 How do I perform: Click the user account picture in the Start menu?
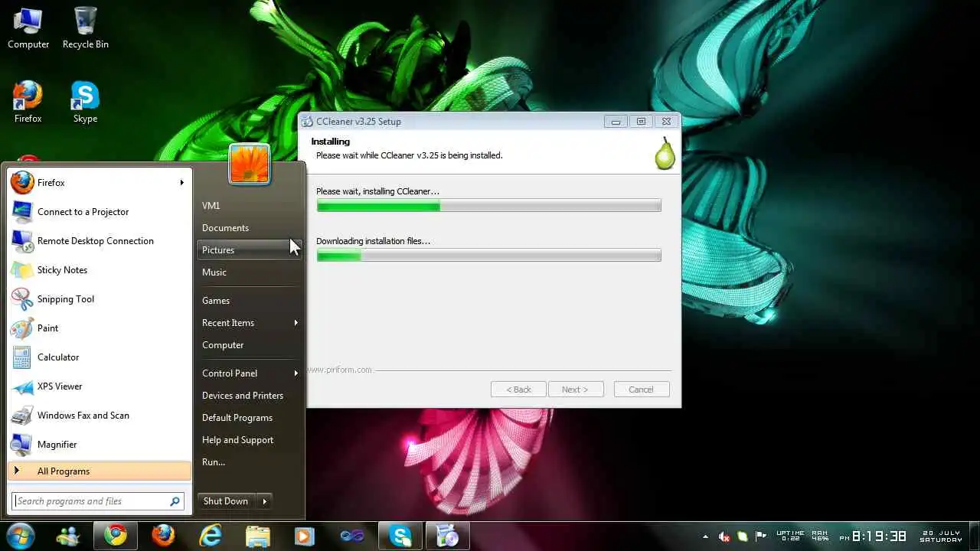coord(250,164)
